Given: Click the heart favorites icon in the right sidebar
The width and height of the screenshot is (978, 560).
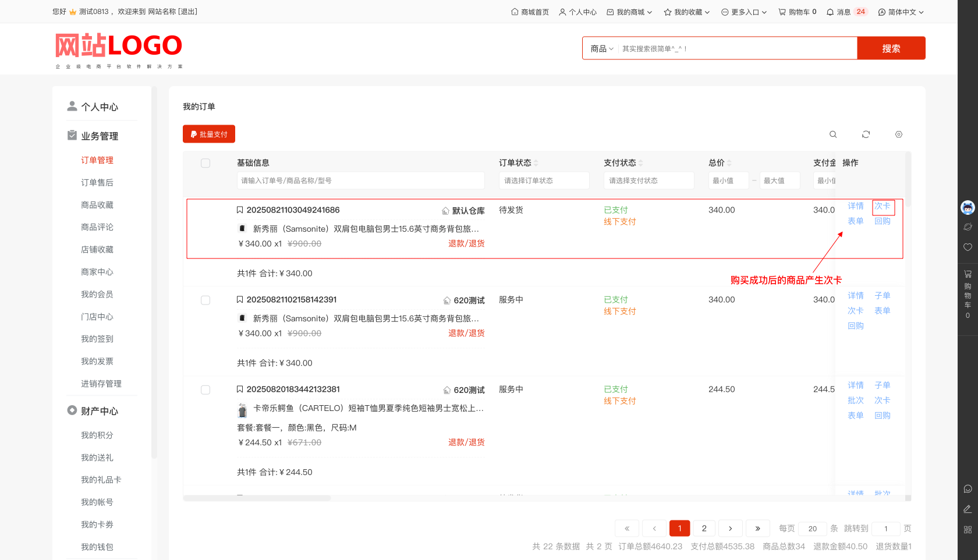Looking at the screenshot, I should pos(968,247).
